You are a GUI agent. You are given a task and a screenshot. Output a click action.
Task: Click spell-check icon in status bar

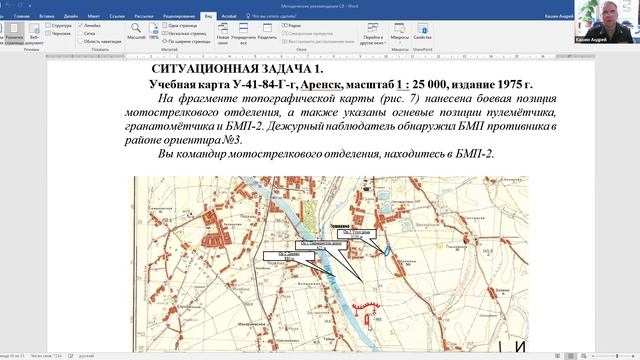click(70, 356)
